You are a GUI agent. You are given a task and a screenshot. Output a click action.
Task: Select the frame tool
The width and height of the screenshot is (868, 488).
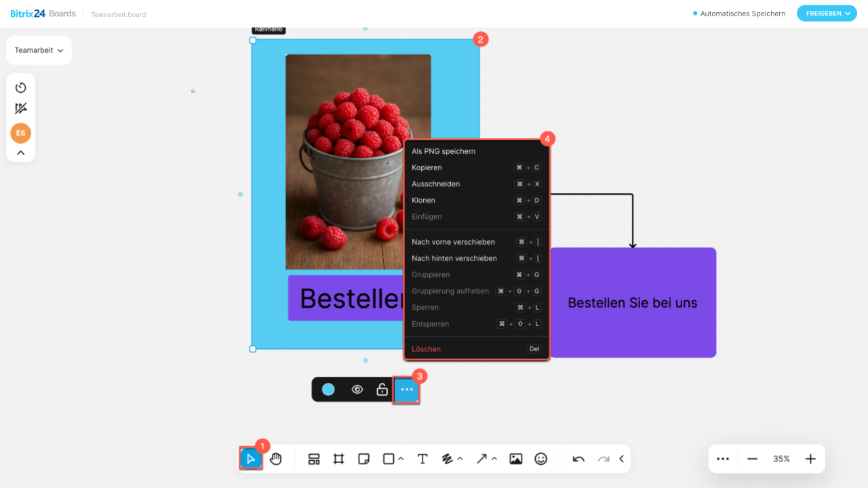(x=339, y=459)
